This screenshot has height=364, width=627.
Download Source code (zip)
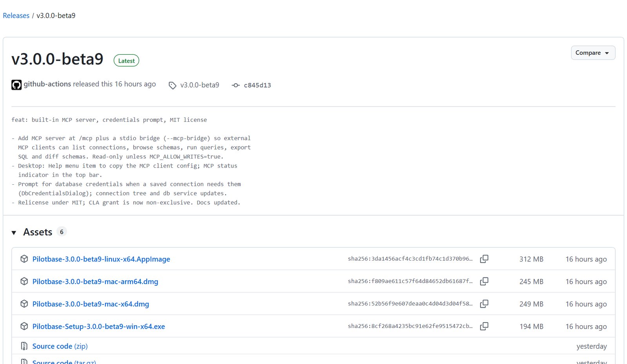(60, 346)
